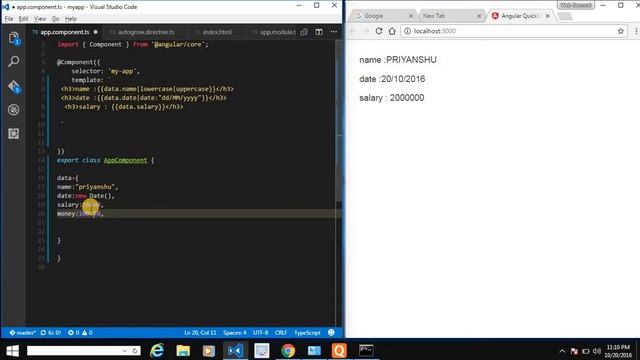640x360 pixels.
Task: Change language mode via TypeScript
Action: (307, 333)
